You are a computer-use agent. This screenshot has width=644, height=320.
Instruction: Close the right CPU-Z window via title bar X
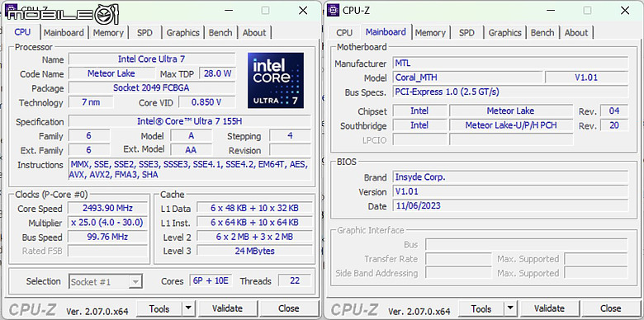625,11
